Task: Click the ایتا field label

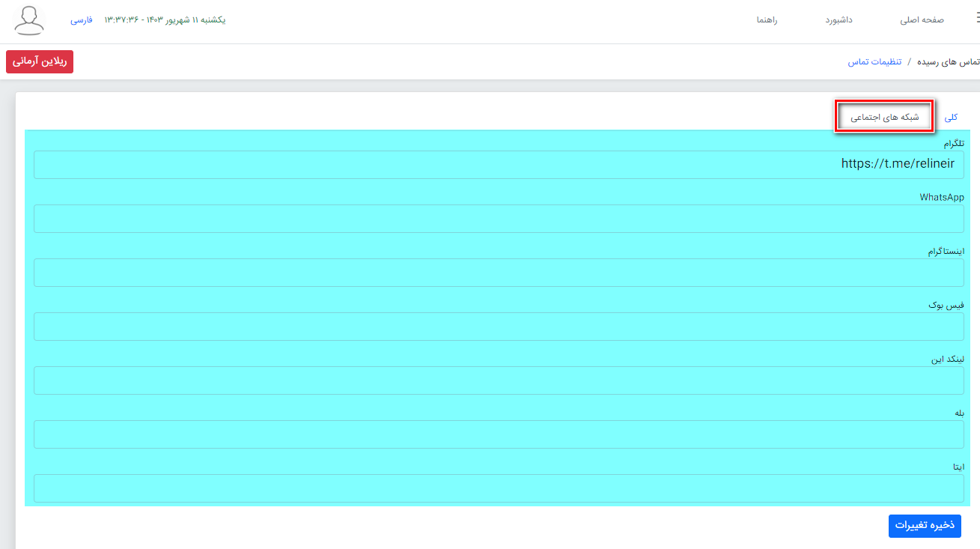Action: [x=959, y=467]
